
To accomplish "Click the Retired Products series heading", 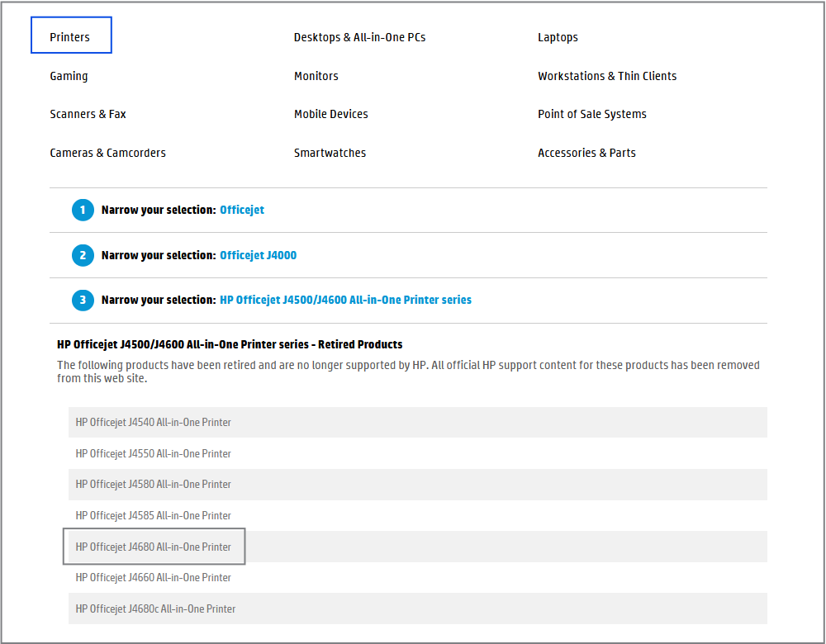I will (x=230, y=344).
